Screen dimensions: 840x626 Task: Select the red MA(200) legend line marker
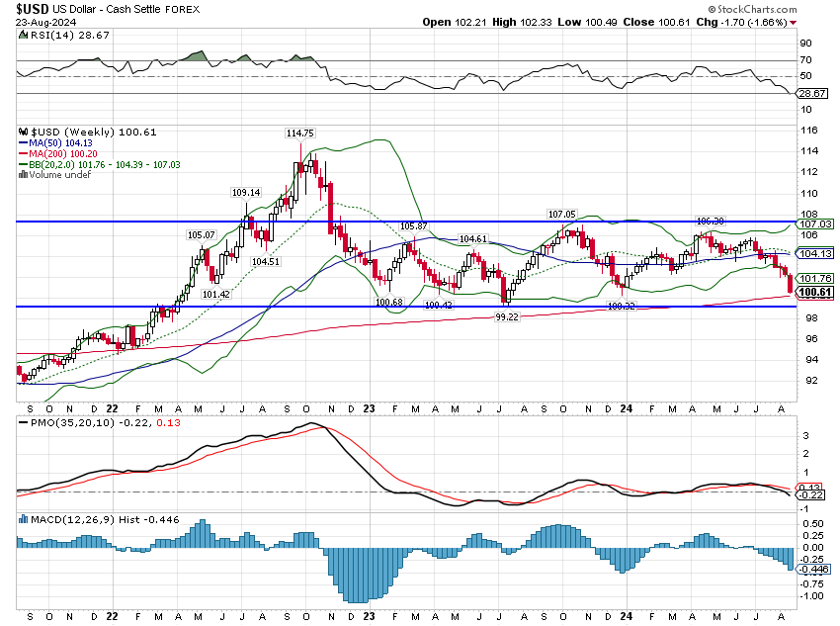coord(22,152)
